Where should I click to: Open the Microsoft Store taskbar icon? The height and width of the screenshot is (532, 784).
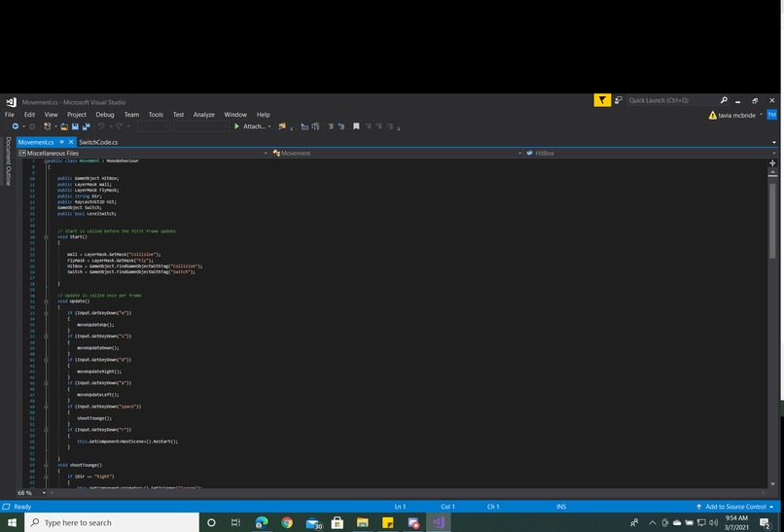click(x=338, y=522)
